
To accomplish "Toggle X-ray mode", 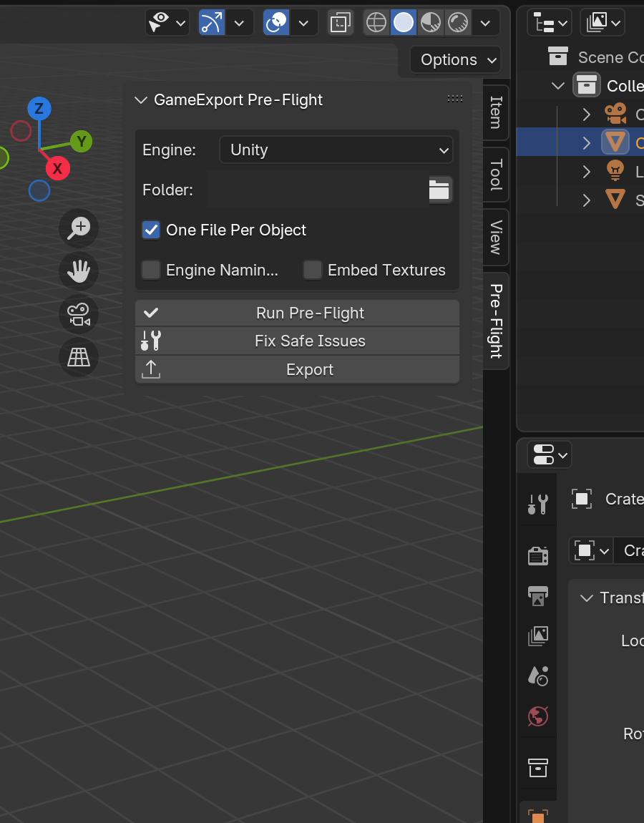I will [341, 23].
